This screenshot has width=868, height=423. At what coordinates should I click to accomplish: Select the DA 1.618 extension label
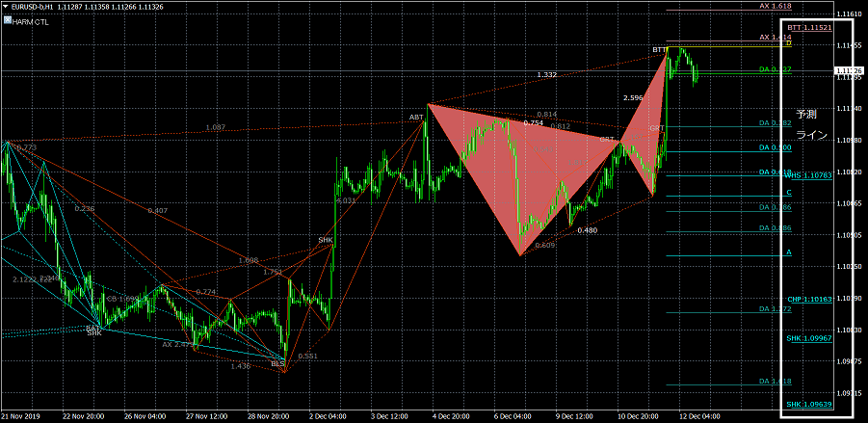[x=775, y=382]
